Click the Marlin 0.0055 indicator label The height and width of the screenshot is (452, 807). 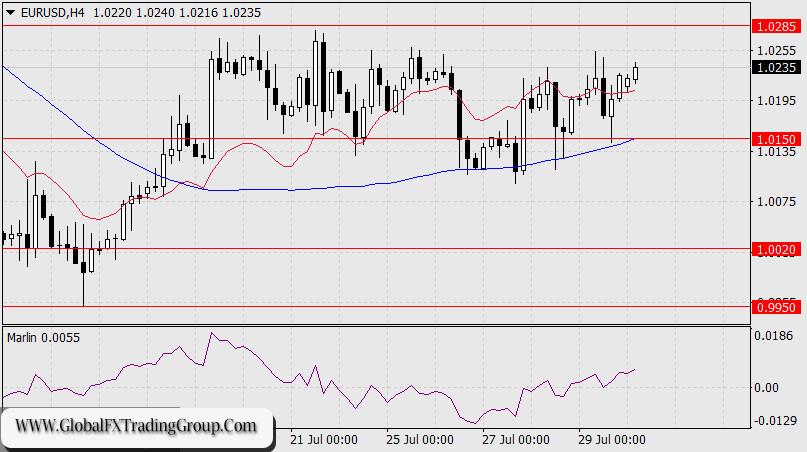point(43,338)
